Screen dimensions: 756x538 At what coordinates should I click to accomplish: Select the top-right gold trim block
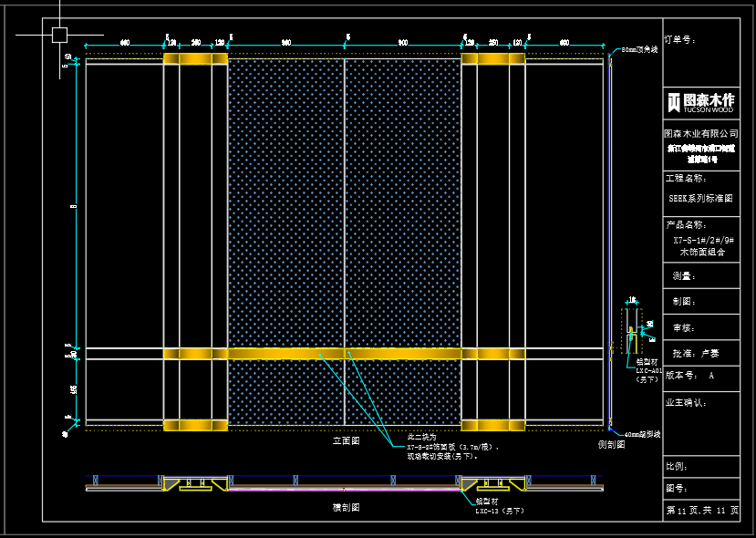(493, 59)
